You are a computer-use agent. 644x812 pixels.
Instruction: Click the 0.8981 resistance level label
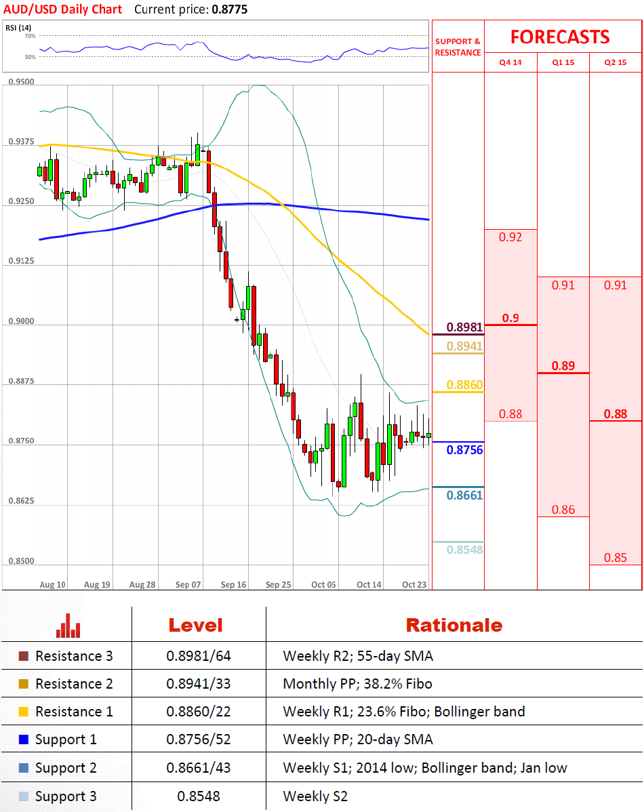(465, 327)
